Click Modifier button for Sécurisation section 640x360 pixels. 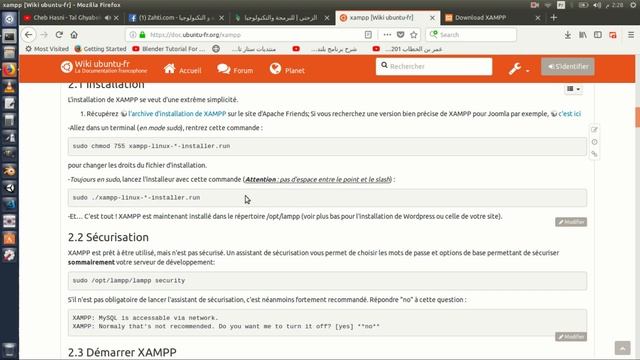coord(571,337)
